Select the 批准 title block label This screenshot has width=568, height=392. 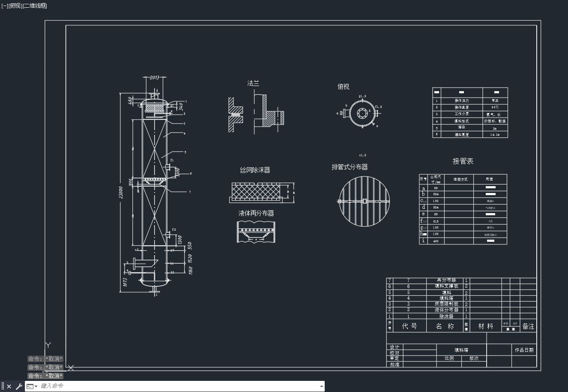[395, 365]
